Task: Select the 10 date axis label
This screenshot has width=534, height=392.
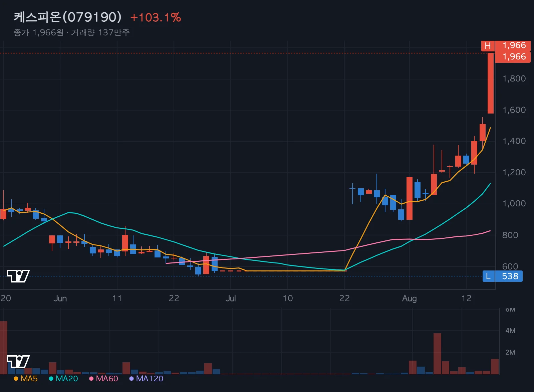Action: point(288,298)
